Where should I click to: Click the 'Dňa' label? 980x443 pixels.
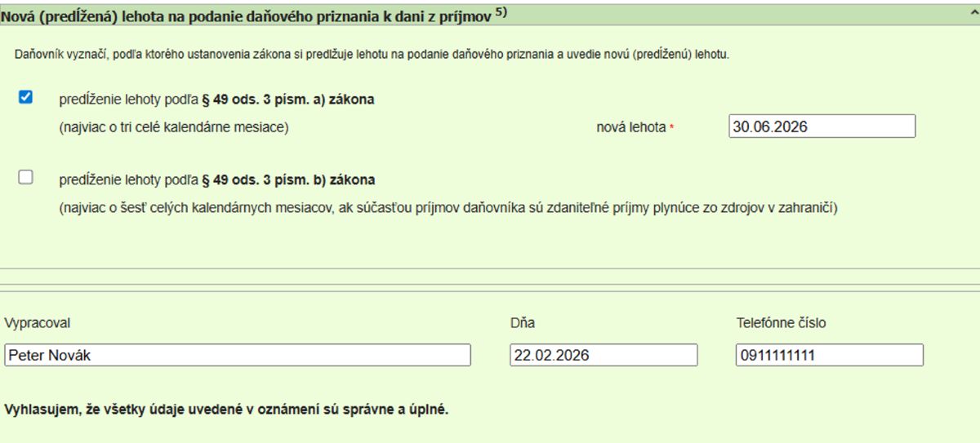[x=522, y=323]
